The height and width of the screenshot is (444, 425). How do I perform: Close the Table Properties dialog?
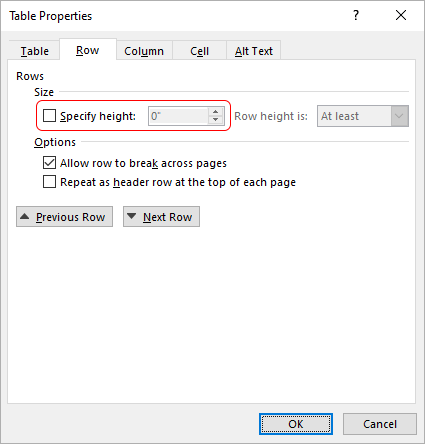(x=401, y=15)
